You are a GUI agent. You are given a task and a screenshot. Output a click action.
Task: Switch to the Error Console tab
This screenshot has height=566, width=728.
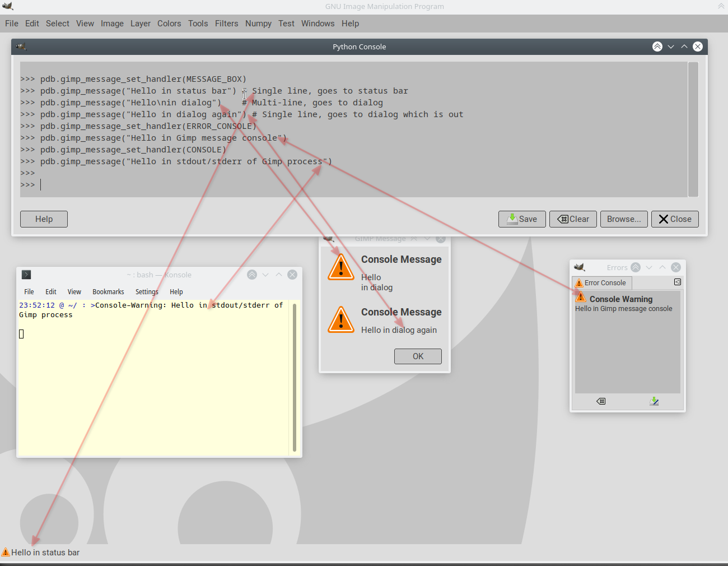pyautogui.click(x=602, y=283)
